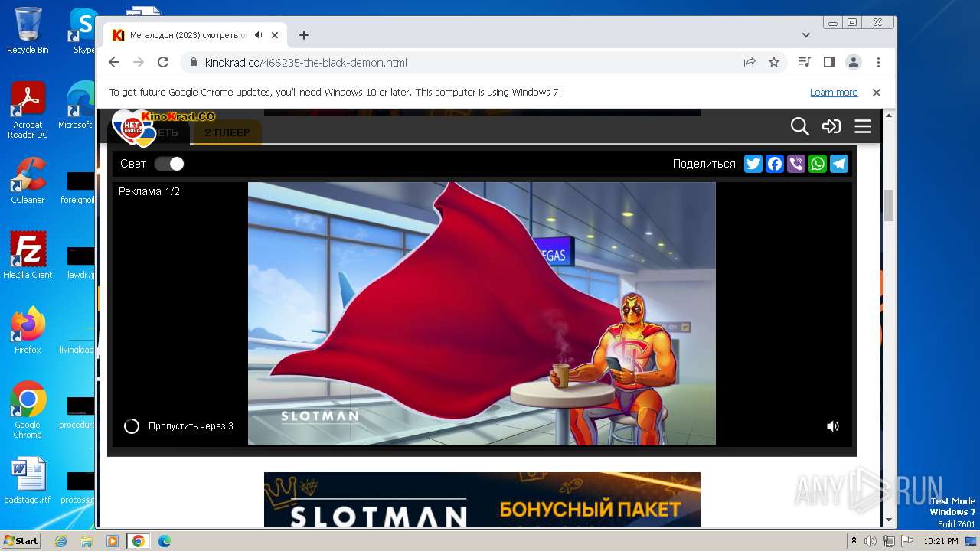Open the Chrome profile avatar
Image resolution: width=980 pixels, height=551 pixels.
(x=853, y=62)
